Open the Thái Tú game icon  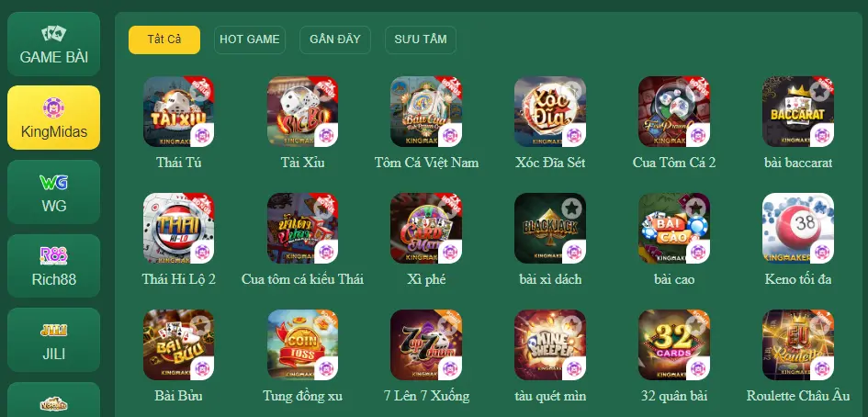178,111
